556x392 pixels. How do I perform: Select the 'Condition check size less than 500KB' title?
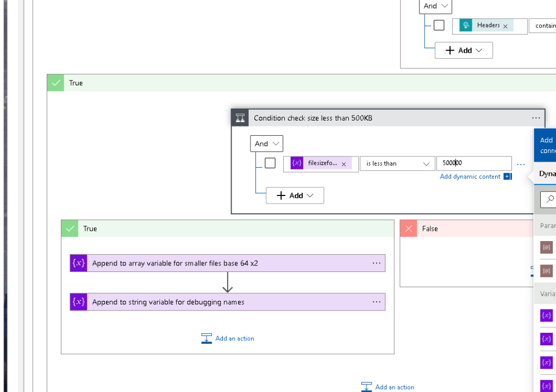[313, 118]
